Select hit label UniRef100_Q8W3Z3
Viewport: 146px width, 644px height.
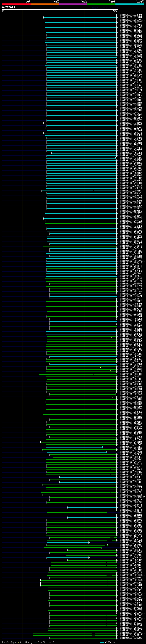(x=131, y=22)
